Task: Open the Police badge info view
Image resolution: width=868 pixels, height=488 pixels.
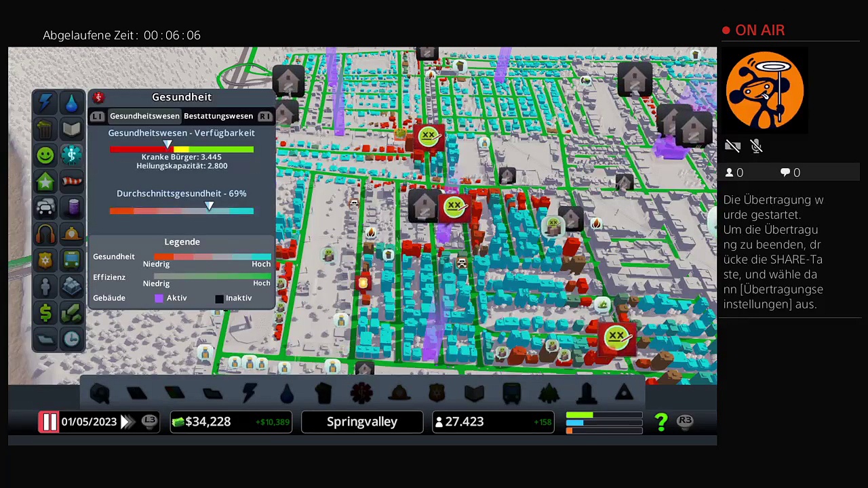Action: 45,260
